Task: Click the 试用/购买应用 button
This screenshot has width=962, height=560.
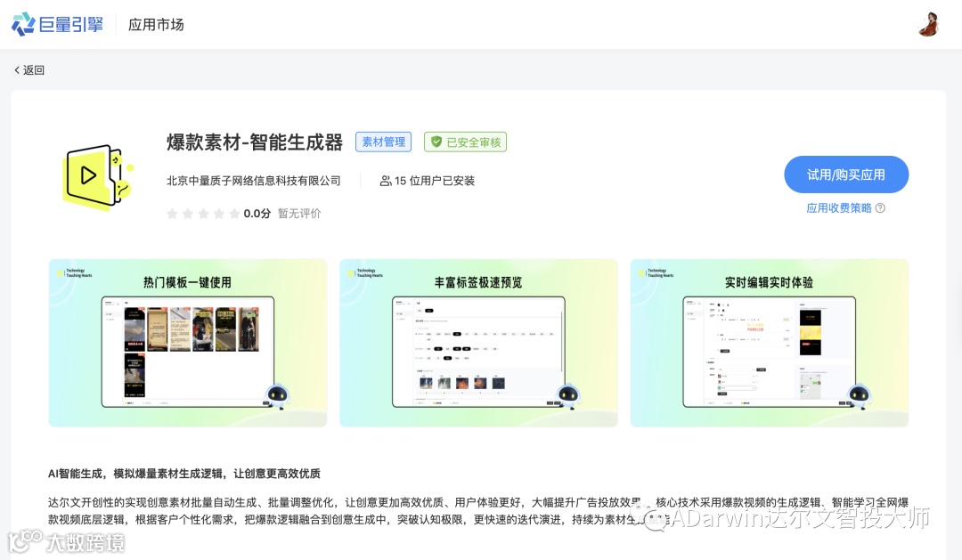Action: pos(846,174)
